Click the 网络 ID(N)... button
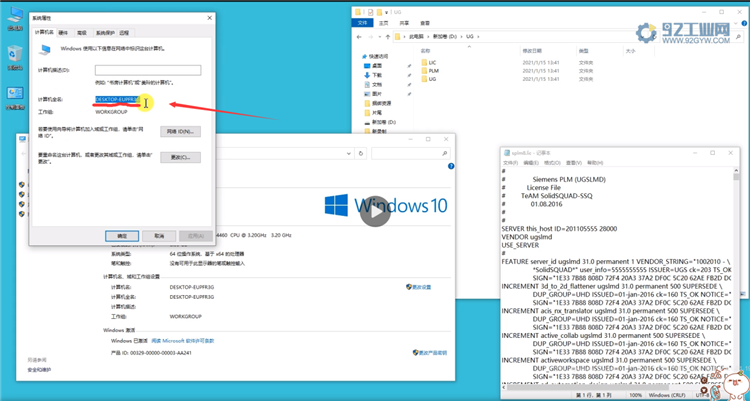Image resolution: width=750 pixels, height=401 pixels. [180, 131]
